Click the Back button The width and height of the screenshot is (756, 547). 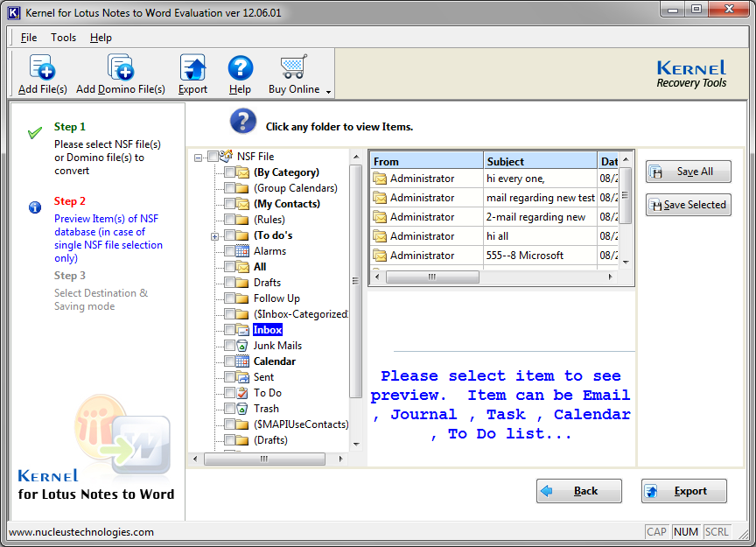579,491
